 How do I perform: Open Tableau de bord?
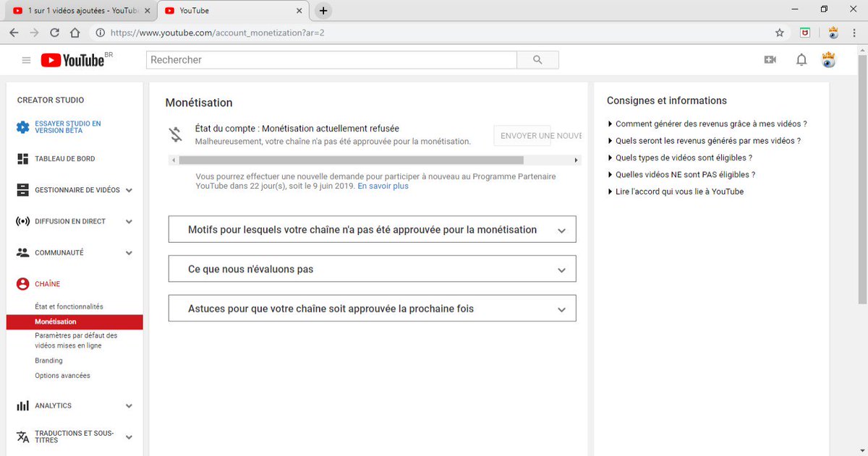(x=64, y=159)
